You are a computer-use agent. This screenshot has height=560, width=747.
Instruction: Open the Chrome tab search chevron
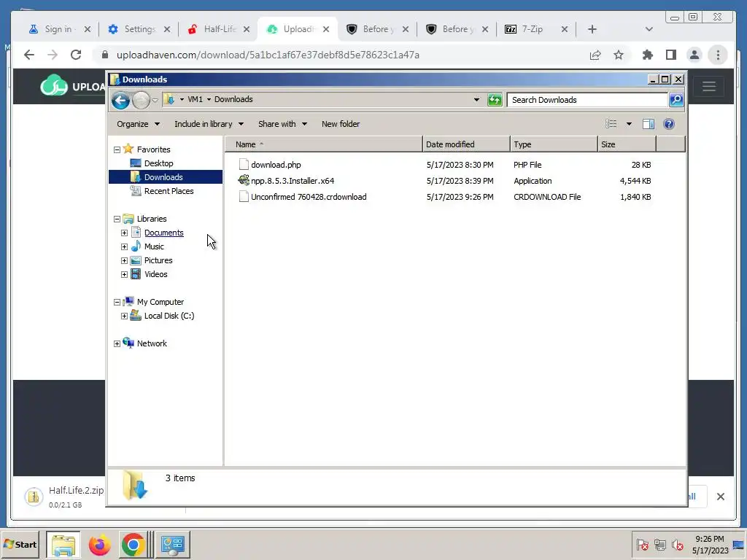pos(649,29)
